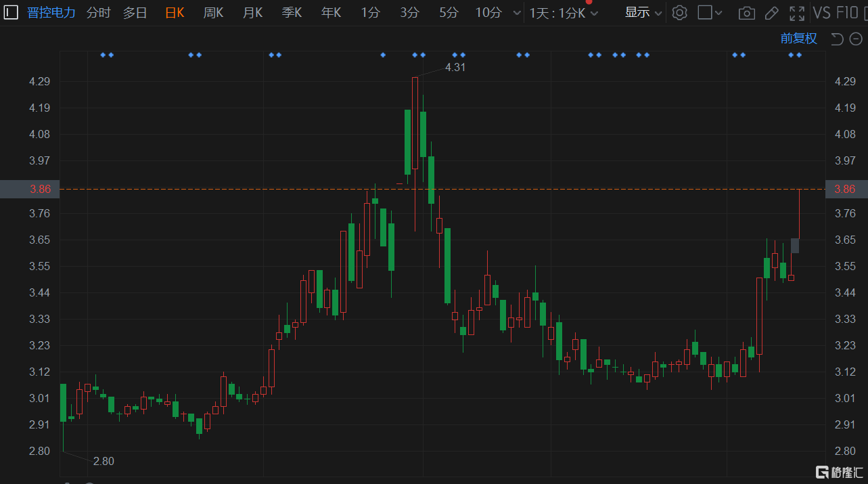Click the latest gray candlestick
Viewport: 868px width, 484px height.
click(x=795, y=246)
